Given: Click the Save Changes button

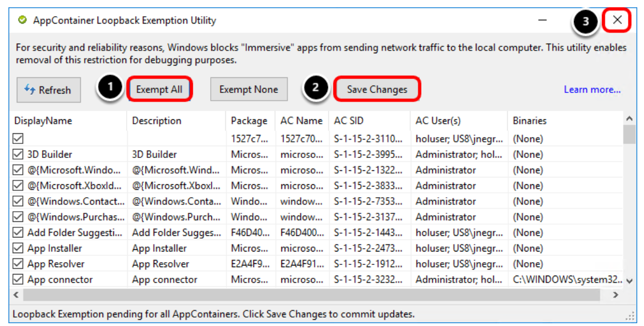Looking at the screenshot, I should click(377, 89).
